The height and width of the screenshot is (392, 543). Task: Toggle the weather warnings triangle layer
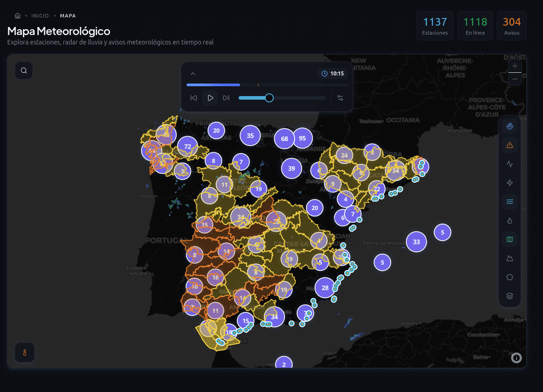pos(510,145)
